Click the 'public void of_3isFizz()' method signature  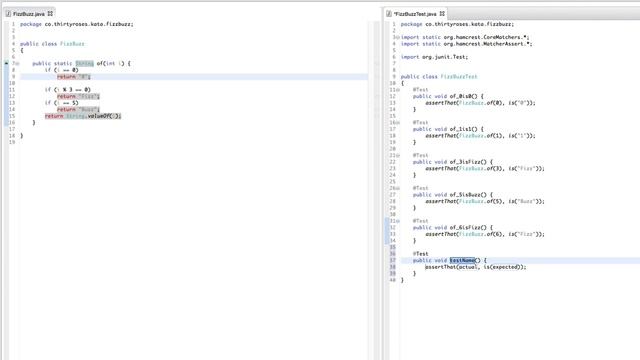point(453,162)
